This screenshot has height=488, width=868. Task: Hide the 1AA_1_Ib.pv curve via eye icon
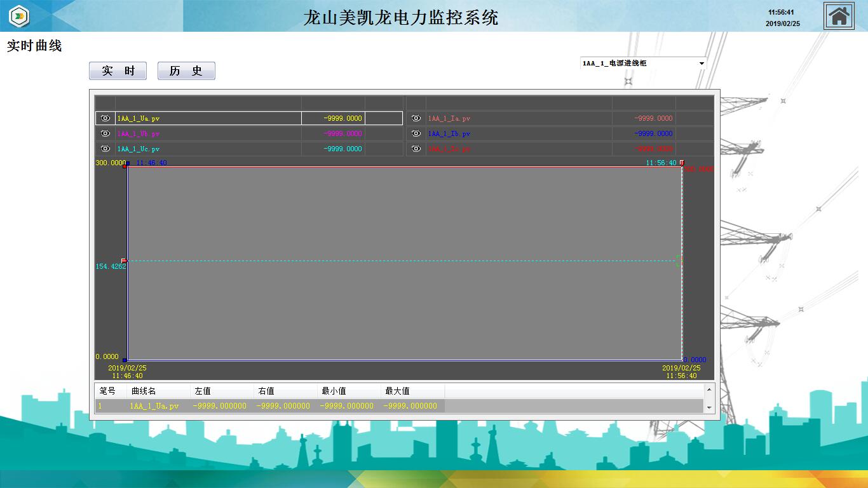coord(416,133)
